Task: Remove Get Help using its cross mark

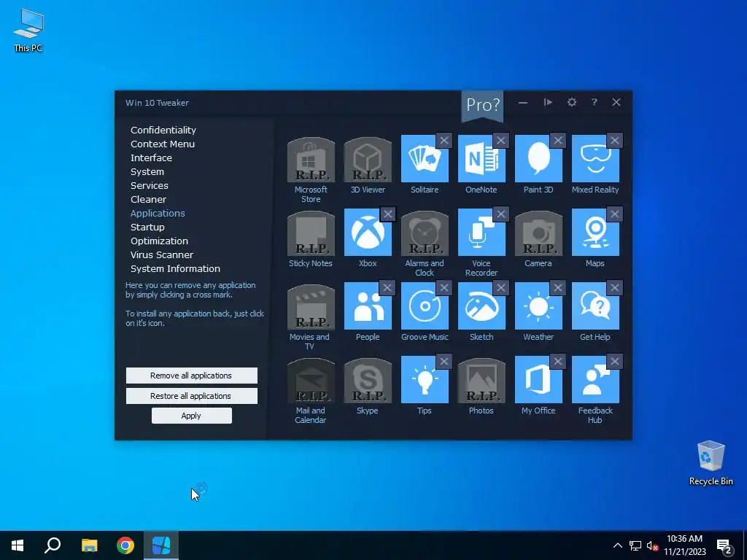Action: [x=614, y=287]
